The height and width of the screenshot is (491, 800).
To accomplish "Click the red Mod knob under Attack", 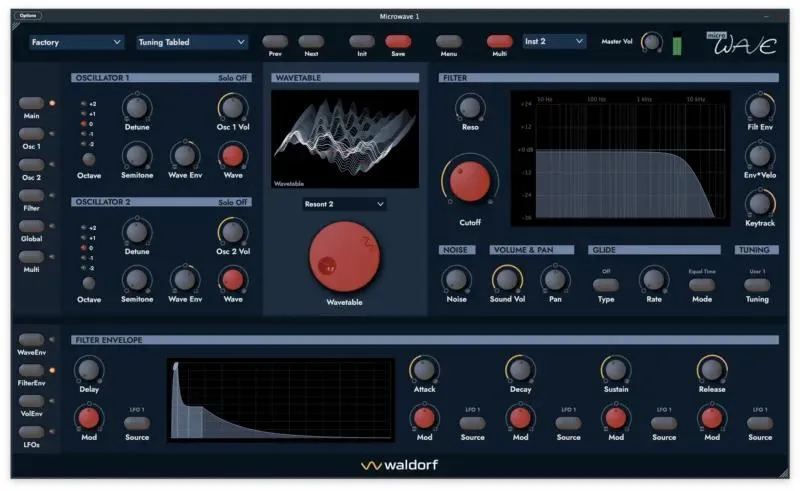I will tap(424, 418).
